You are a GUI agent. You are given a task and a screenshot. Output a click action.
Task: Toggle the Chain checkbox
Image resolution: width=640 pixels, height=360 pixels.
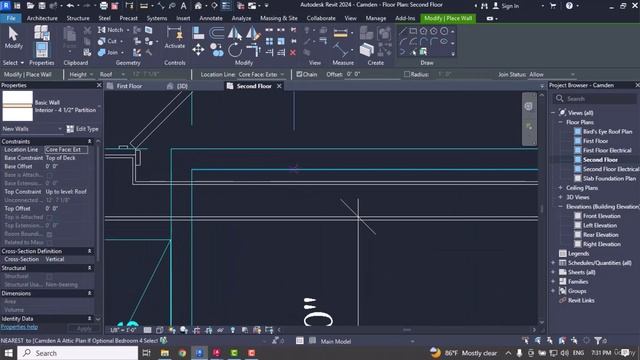tap(300, 74)
